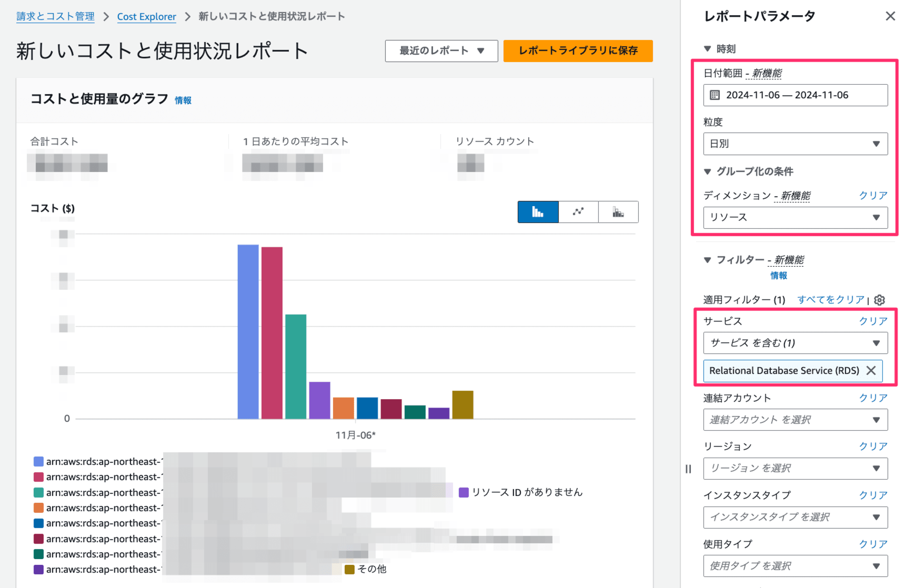906x588 pixels.
Task: Remove Relational Database Service (RDS) filter chip
Action: click(x=871, y=371)
